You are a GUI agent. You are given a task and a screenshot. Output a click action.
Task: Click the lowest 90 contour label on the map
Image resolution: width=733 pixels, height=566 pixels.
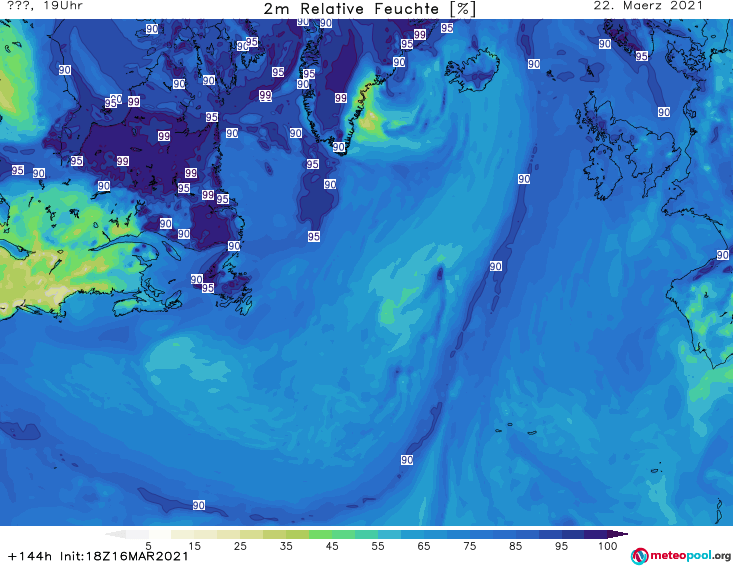[199, 505]
